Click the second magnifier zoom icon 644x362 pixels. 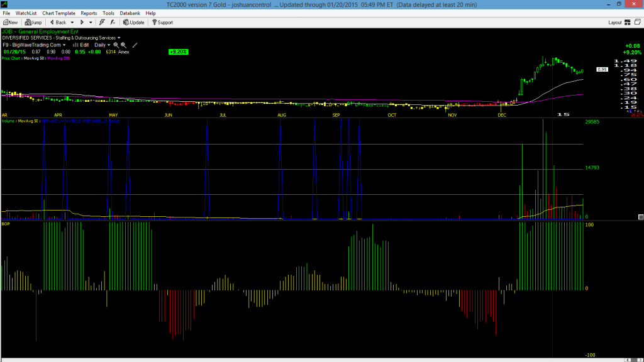[x=123, y=45]
